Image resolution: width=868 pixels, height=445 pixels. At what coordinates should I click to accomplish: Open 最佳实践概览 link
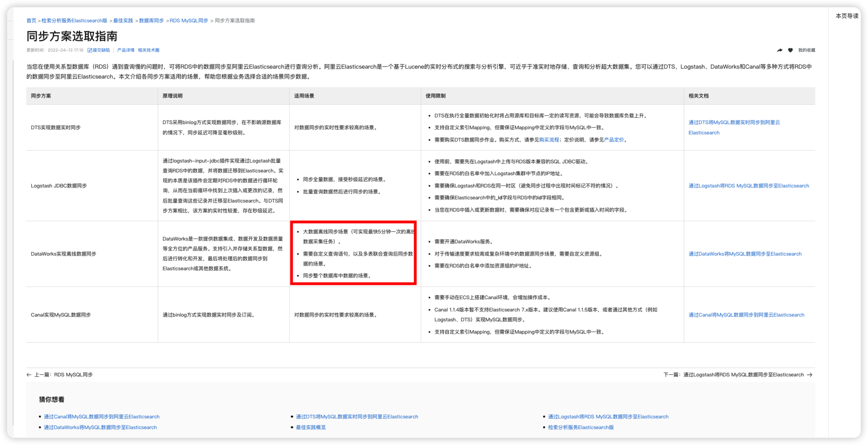pyautogui.click(x=311, y=428)
